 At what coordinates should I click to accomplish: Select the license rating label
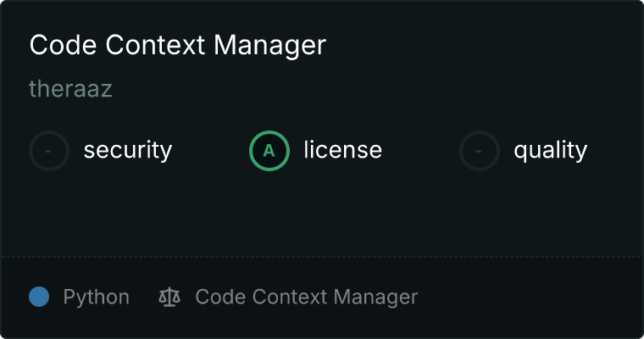click(342, 151)
